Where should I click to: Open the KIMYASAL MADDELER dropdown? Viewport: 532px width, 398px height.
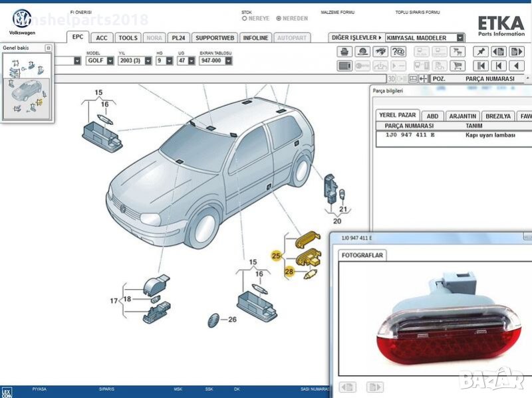click(x=460, y=38)
